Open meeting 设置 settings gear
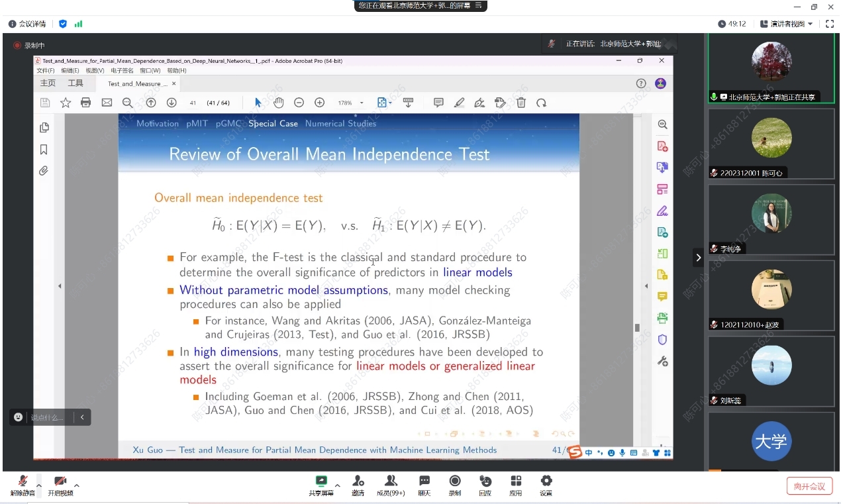843x504 pixels. pos(546,484)
